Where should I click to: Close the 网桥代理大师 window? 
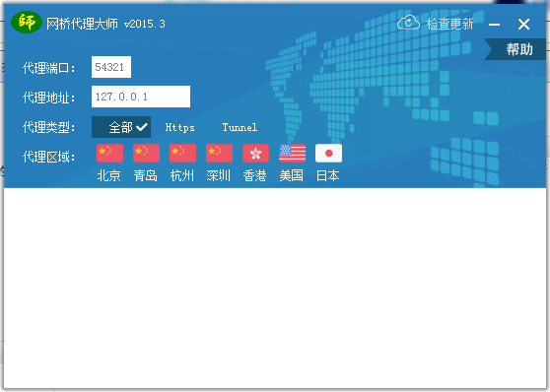(x=523, y=25)
